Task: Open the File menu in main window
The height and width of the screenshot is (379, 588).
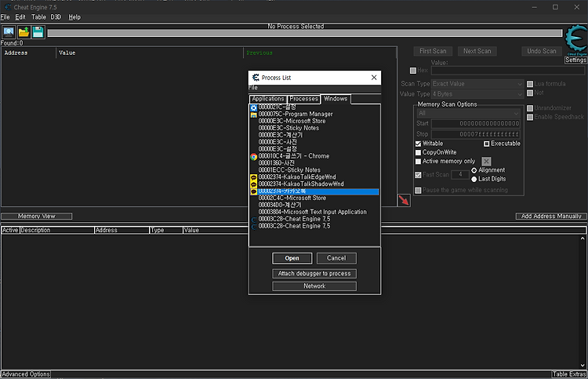Action: pyautogui.click(x=5, y=17)
